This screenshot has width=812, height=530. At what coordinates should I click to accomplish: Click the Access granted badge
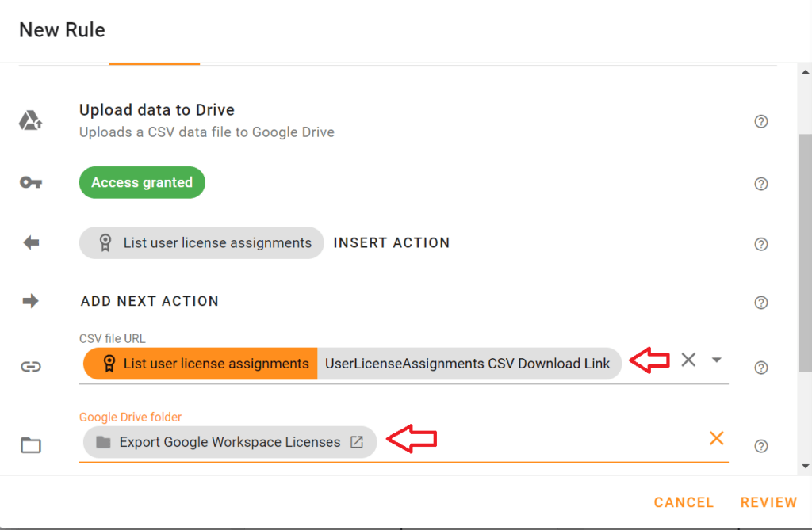click(x=141, y=182)
